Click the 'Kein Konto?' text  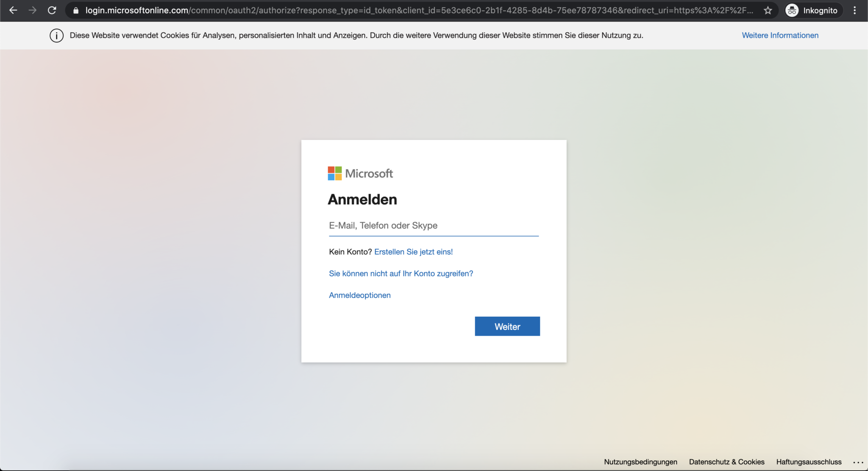tap(350, 252)
